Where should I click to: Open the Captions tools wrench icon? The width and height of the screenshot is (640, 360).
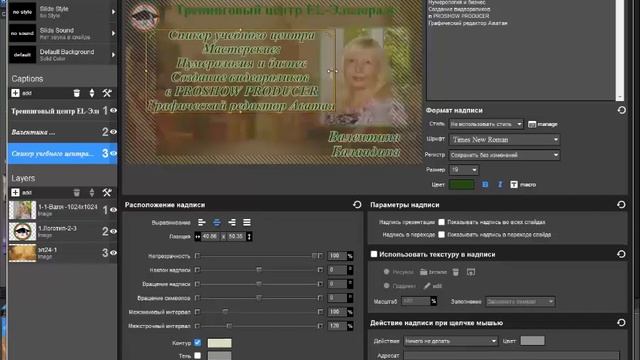107,93
